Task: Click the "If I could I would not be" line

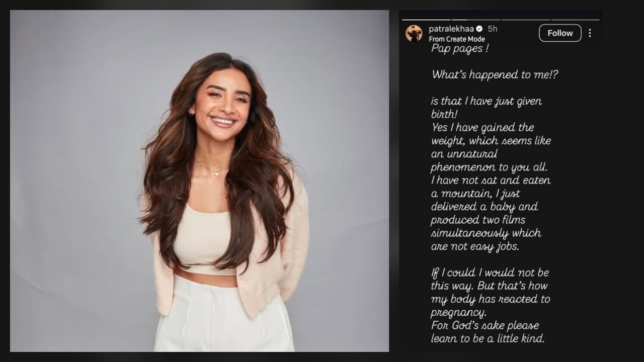Action: pyautogui.click(x=490, y=273)
